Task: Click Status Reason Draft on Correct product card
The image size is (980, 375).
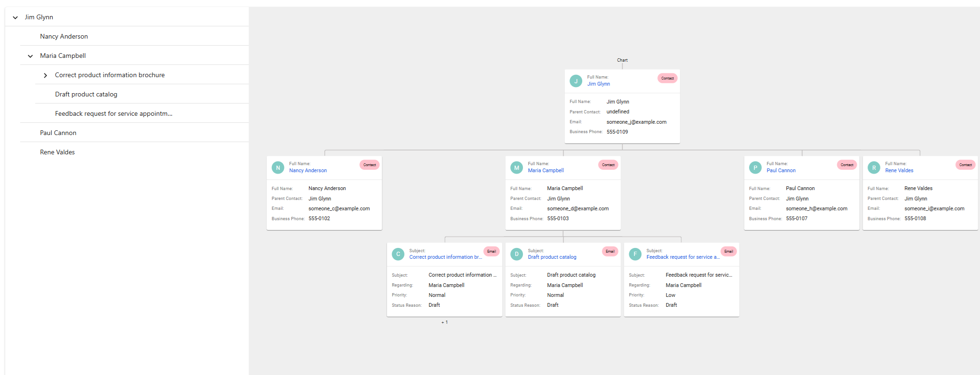Action: [434, 305]
